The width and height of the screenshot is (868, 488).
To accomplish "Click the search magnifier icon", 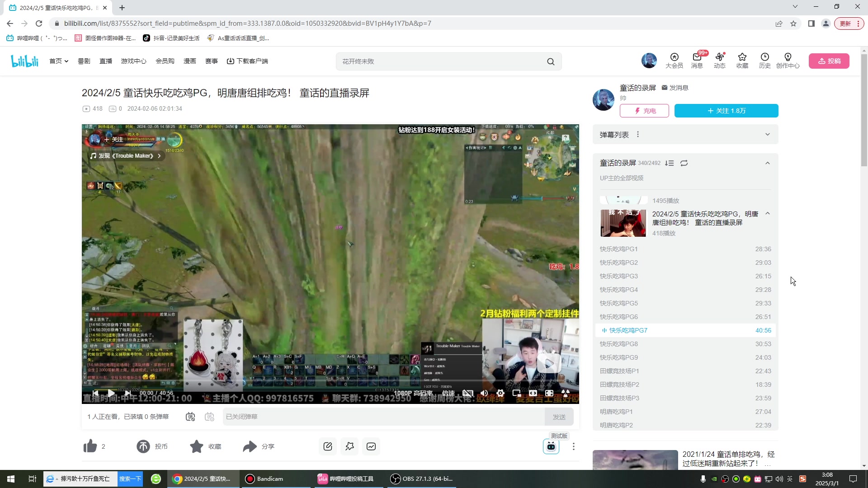I will (x=551, y=61).
